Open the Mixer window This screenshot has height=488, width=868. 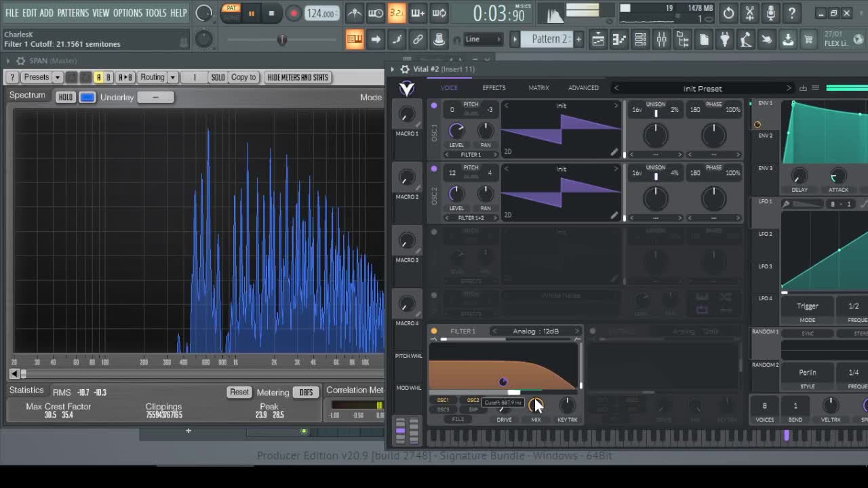[x=661, y=39]
